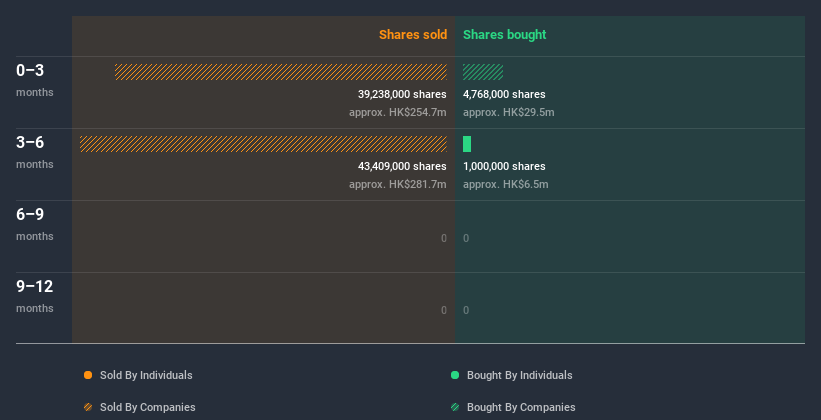Click the orange Sold By Individuals legend dot

88,375
